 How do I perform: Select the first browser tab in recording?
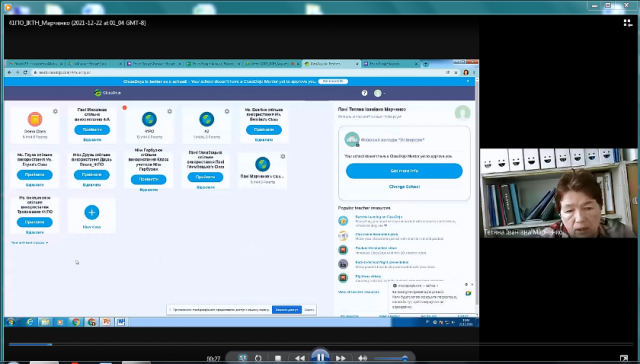pos(36,64)
